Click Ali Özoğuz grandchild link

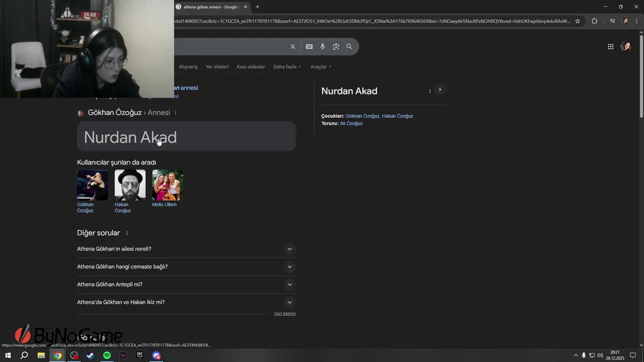point(351,124)
